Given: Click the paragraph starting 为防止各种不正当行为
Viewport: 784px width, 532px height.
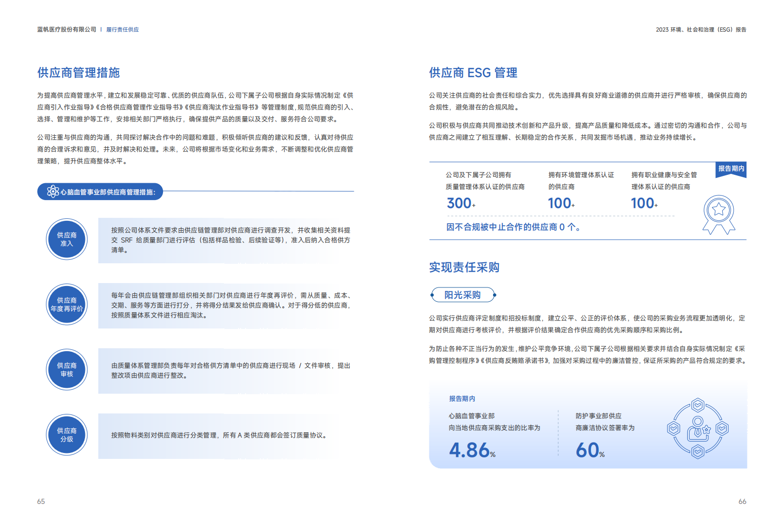Looking at the screenshot, I should click(x=588, y=355).
